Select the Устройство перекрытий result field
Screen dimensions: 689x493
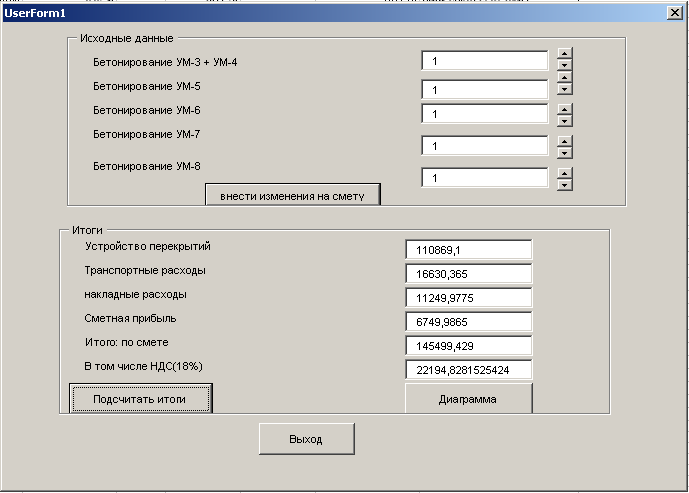[468, 250]
